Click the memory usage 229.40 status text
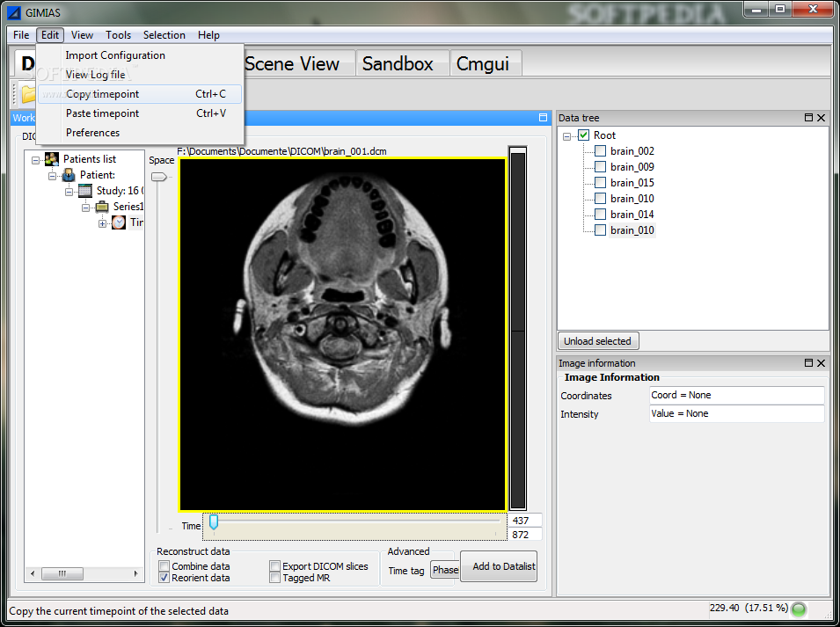 749,608
